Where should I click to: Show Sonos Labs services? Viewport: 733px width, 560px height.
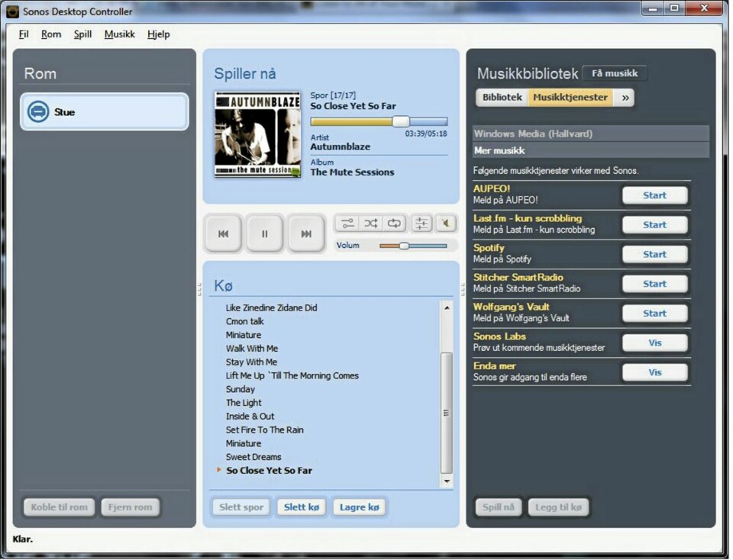click(654, 343)
